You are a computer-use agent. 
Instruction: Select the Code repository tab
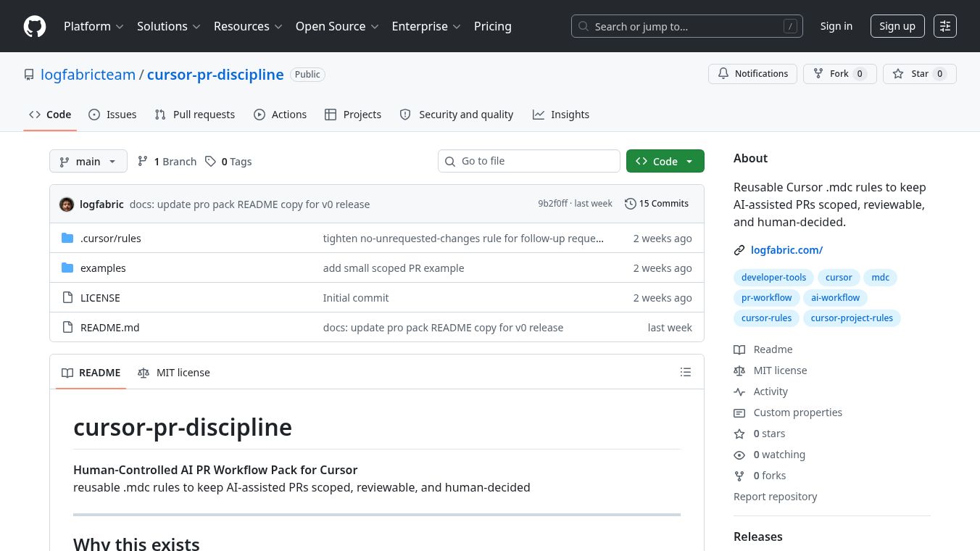click(x=50, y=115)
